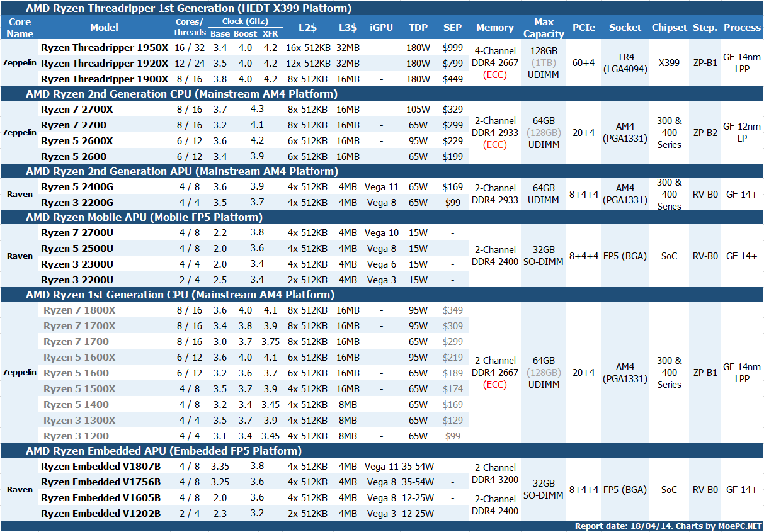Select the $129 price cell
Viewport: 764px width, 532px height.
[x=452, y=421]
